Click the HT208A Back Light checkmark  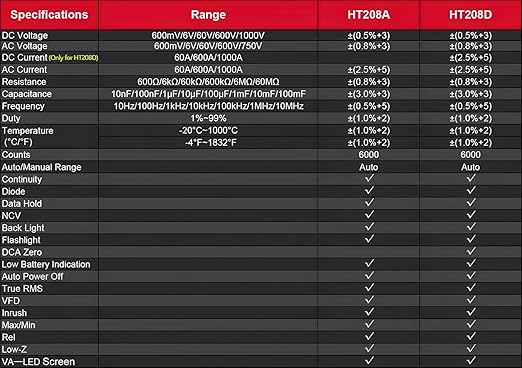[369, 227]
